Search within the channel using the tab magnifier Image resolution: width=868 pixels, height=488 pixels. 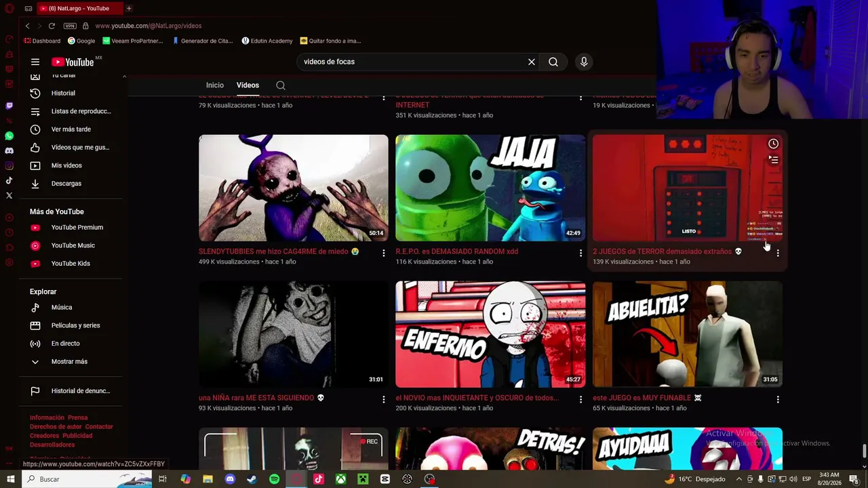pos(281,85)
